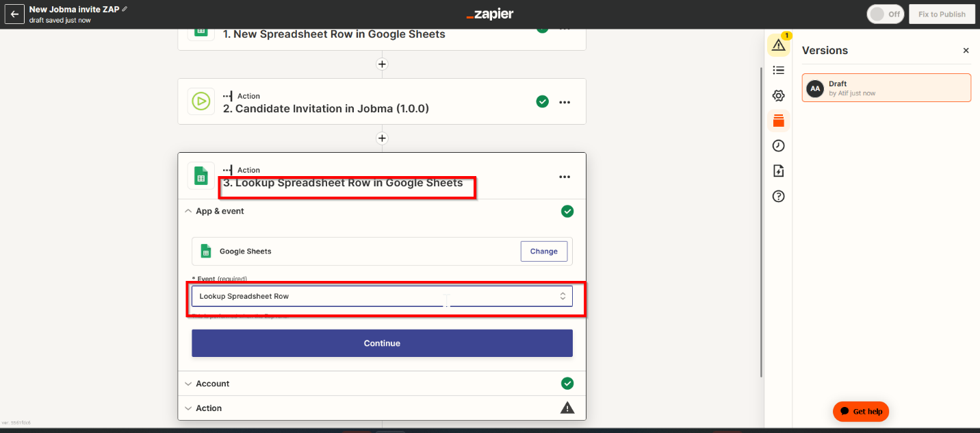Open Zap settings gear icon
This screenshot has width=980, height=433.
tap(778, 95)
